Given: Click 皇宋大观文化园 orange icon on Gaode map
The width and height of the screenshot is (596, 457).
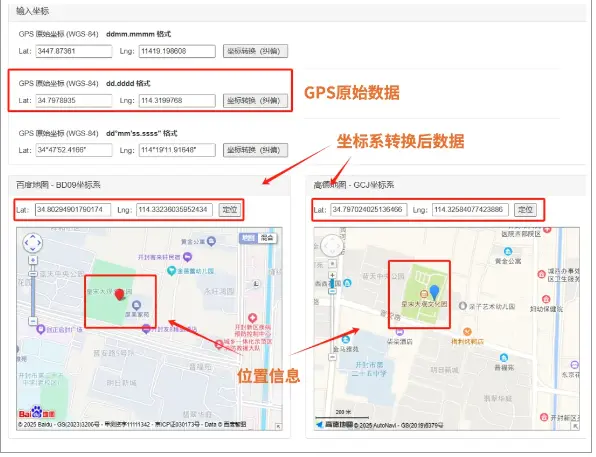Looking at the screenshot, I should 424,294.
